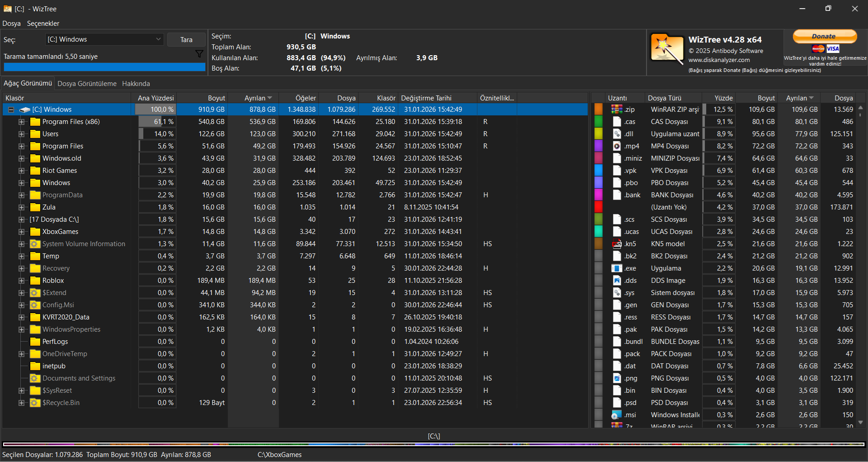Click the .dds image file icon
The width and height of the screenshot is (868, 462).
click(x=617, y=281)
